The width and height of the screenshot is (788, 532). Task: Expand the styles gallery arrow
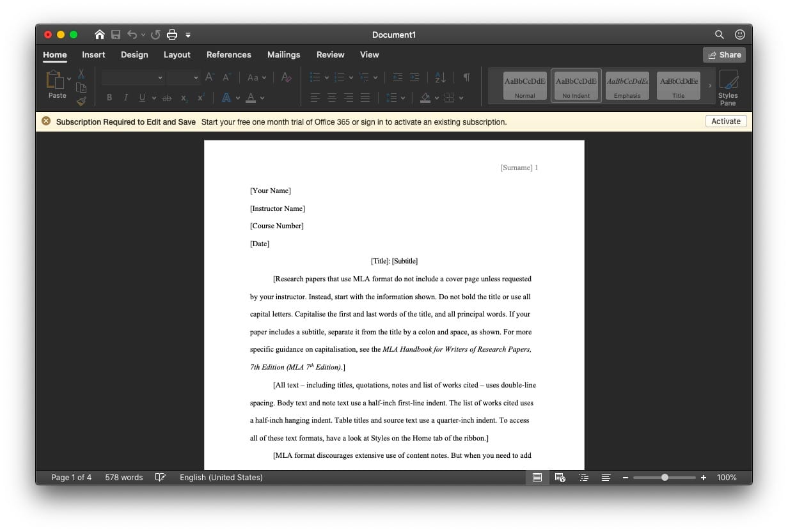point(709,86)
